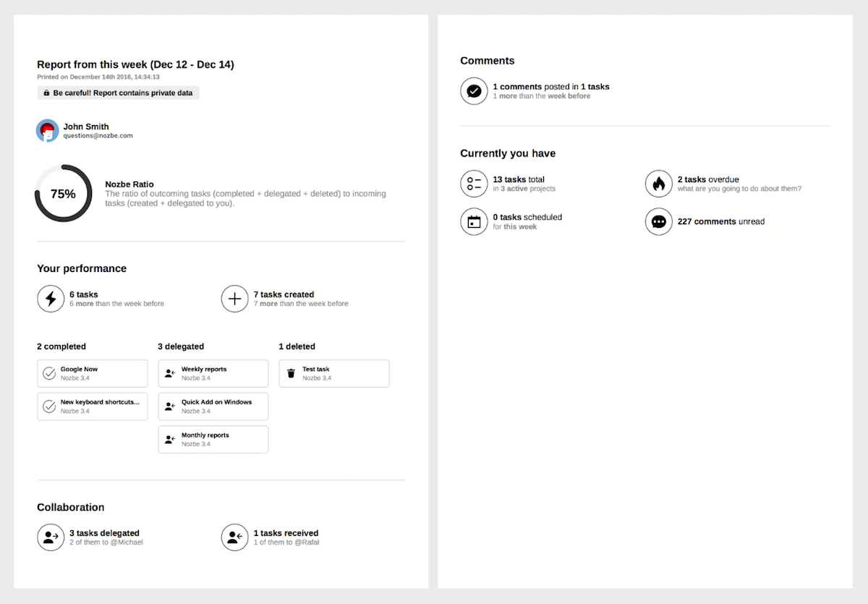Click the 'Your performance' section heading
This screenshot has width=868, height=604.
coord(82,268)
